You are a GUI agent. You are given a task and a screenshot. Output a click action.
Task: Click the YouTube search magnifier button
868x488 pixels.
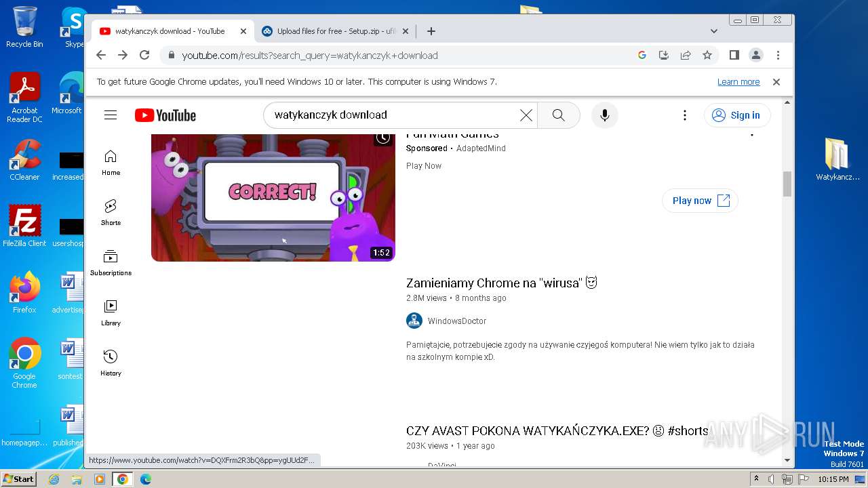point(559,115)
